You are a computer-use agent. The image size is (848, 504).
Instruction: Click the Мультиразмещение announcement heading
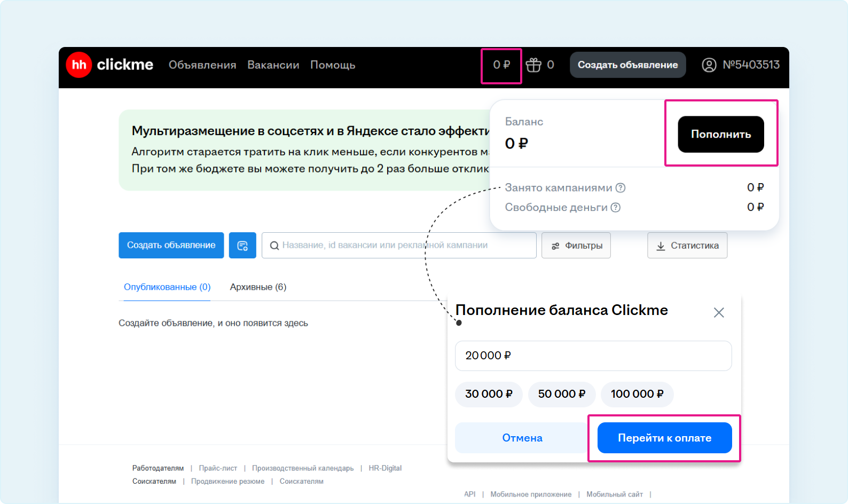click(311, 131)
